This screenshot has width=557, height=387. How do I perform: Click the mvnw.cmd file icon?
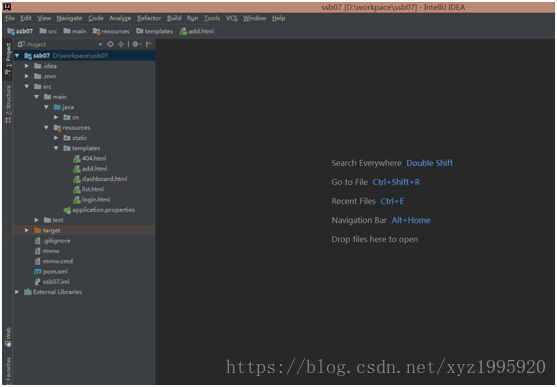point(38,261)
